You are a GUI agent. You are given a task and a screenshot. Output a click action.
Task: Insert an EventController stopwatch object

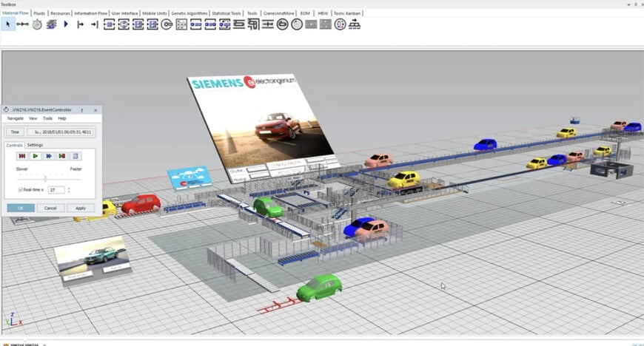[37, 24]
